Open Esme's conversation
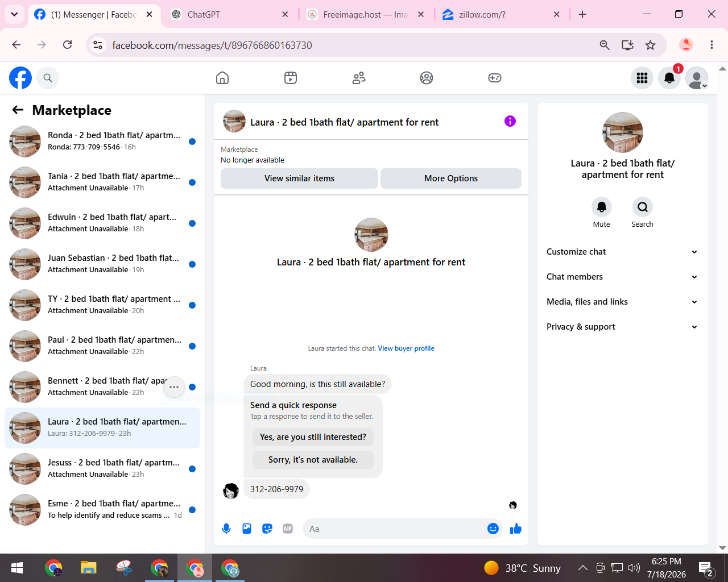Screen dimensions: 728x582 point(102,510)
